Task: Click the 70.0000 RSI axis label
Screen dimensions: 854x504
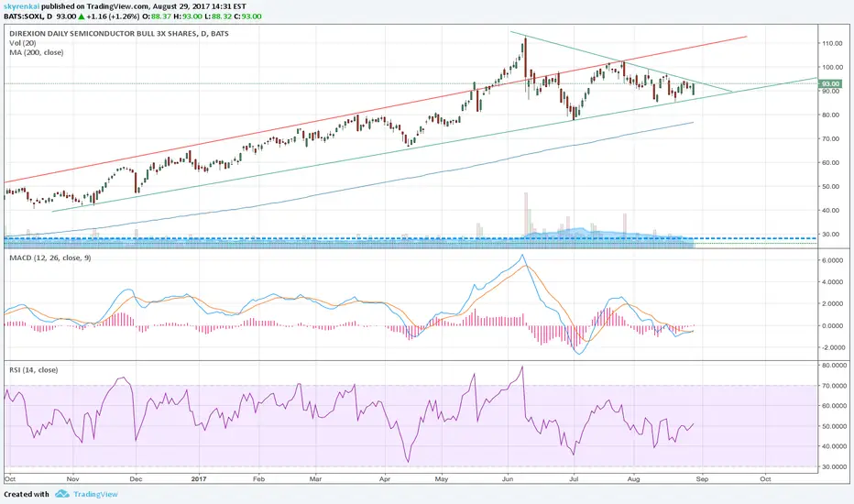Action: click(835, 386)
